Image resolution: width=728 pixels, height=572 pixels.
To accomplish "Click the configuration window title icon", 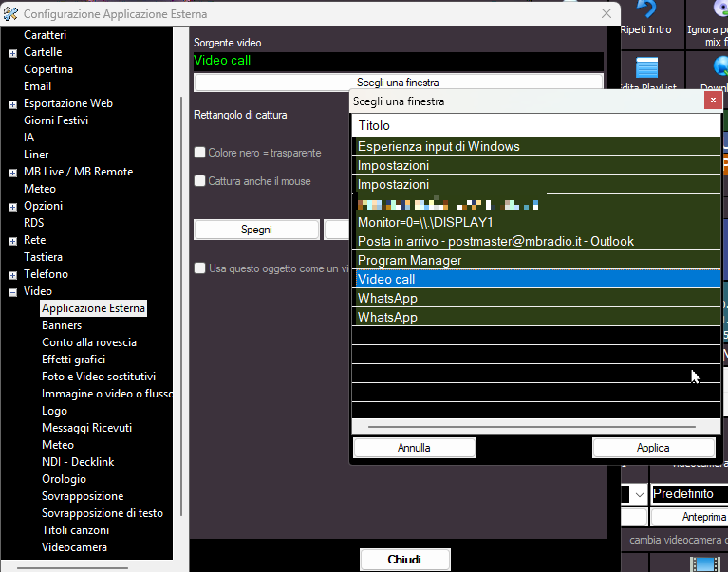I will (10, 14).
